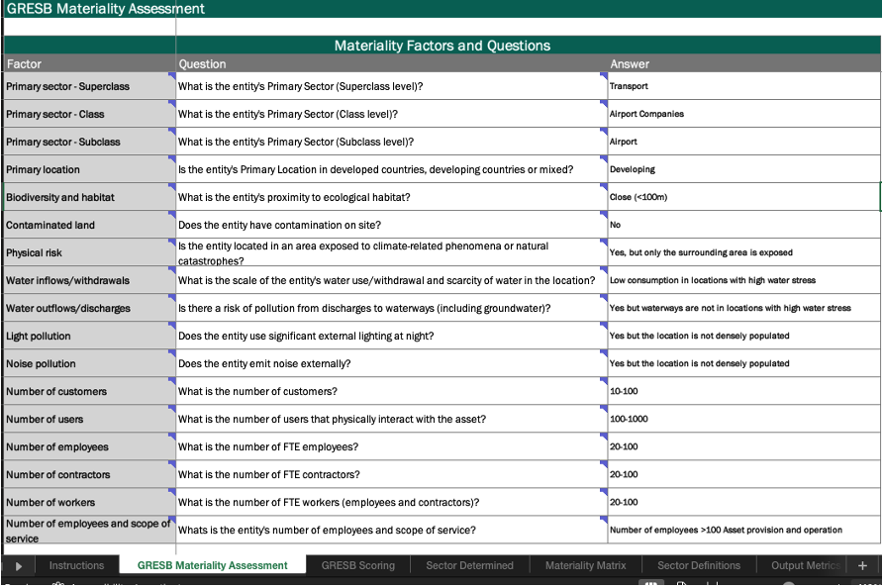Click the external lighting at night question
The width and height of the screenshot is (884, 588).
coord(392,336)
